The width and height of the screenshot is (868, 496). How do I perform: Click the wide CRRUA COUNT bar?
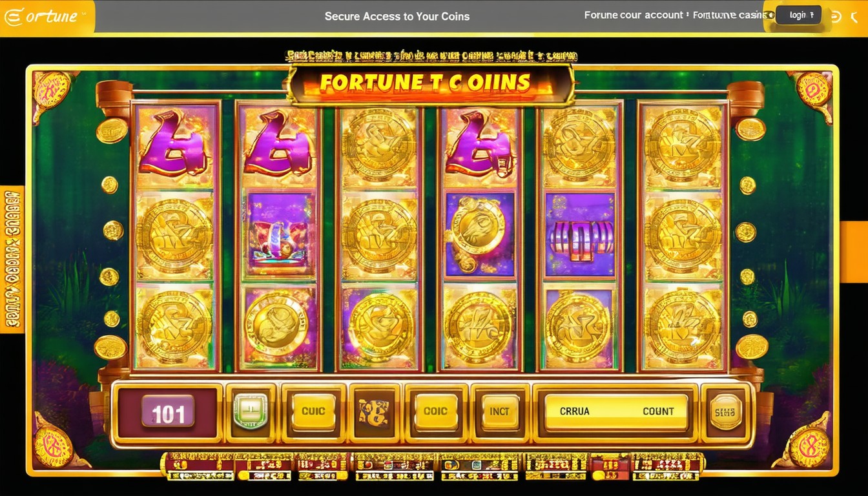coord(616,412)
